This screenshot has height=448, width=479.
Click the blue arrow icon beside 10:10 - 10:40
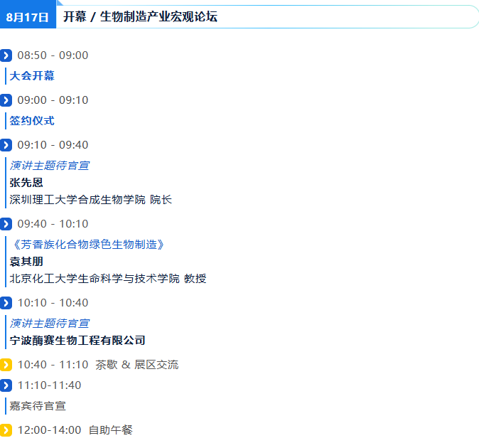pyautogui.click(x=6, y=303)
